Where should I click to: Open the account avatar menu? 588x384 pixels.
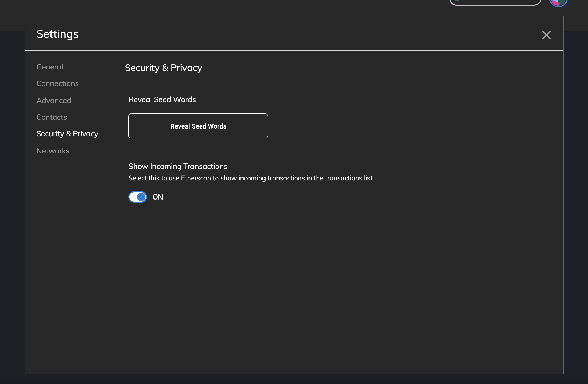click(x=558, y=3)
